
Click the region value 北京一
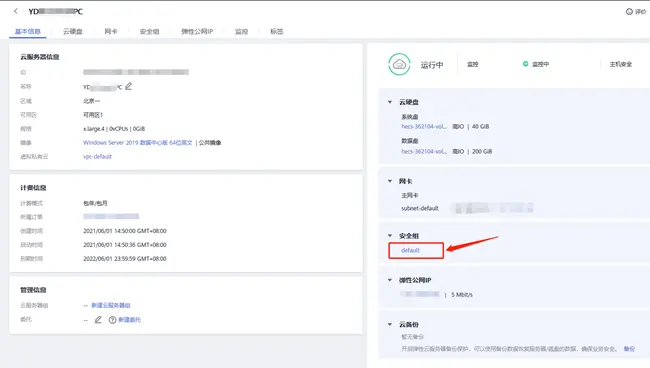click(x=91, y=101)
